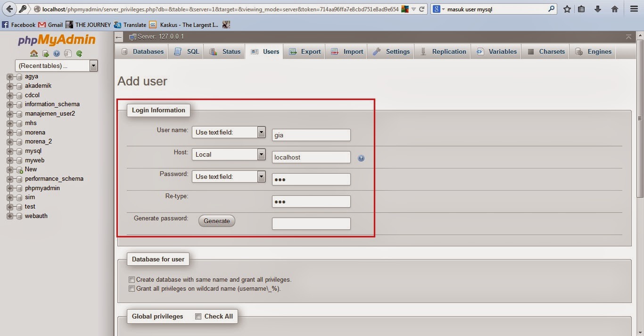Screen dimensions: 644x336
Task: Check 'Create database with same name' box
Action: 132,279
